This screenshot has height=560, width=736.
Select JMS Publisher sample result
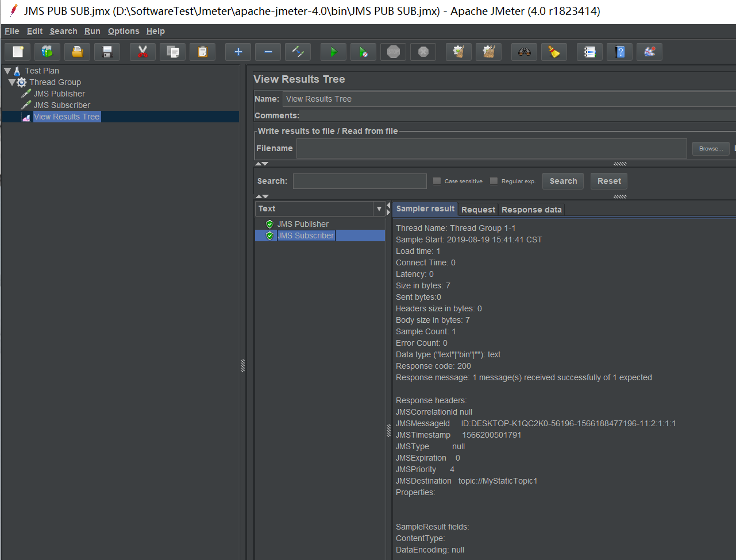tap(303, 224)
